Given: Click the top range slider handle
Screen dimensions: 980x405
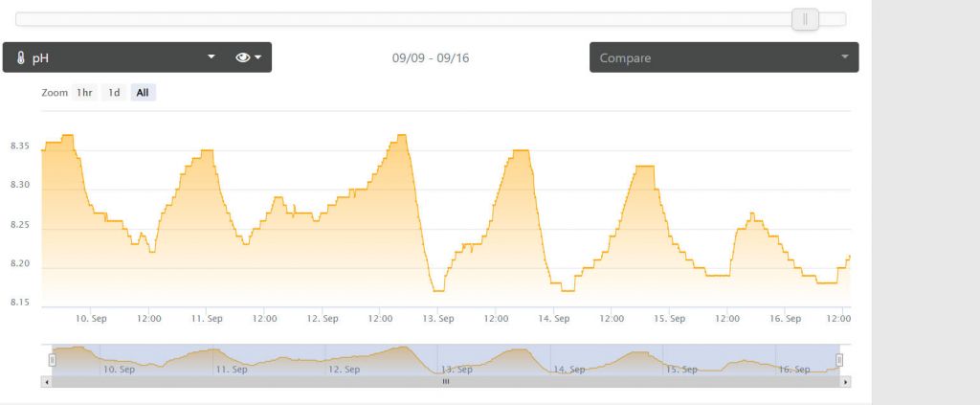Looking at the screenshot, I should point(805,19).
